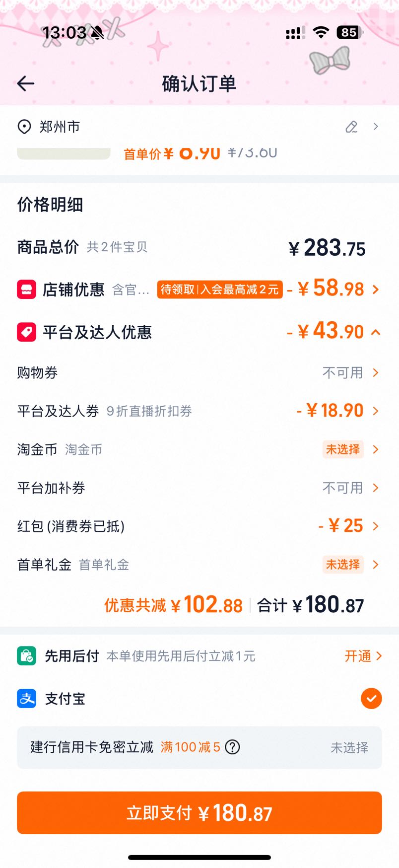Tap 立即支付 ¥180.87 button
399x868 pixels.
tap(199, 813)
